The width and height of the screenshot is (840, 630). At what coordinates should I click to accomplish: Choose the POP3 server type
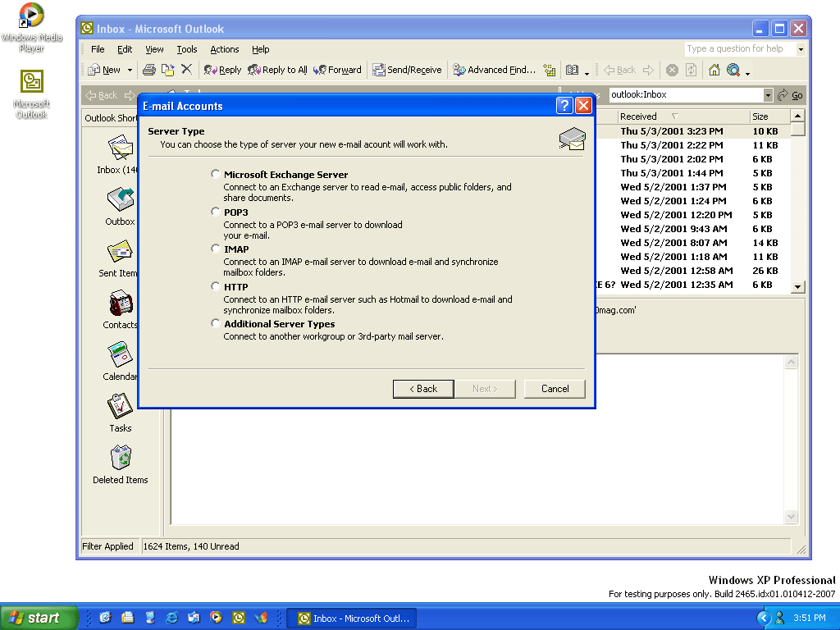pyautogui.click(x=216, y=212)
